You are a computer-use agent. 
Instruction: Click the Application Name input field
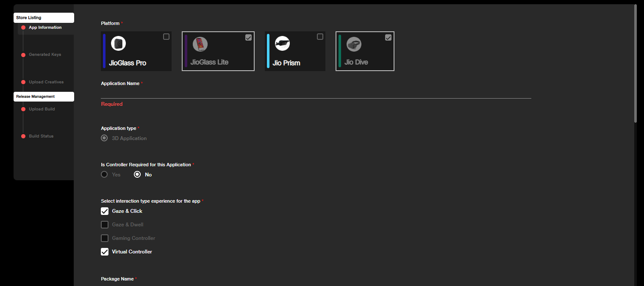(x=316, y=93)
